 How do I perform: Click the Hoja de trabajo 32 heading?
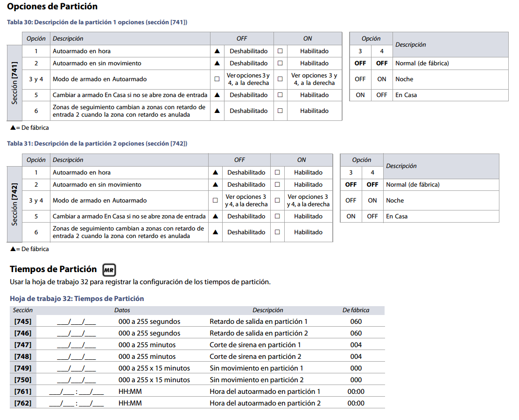pyautogui.click(x=77, y=298)
